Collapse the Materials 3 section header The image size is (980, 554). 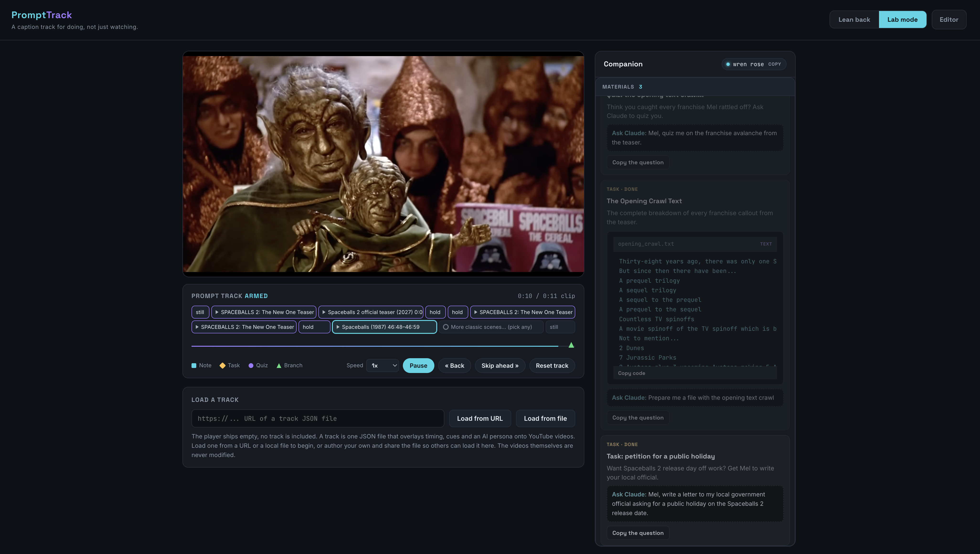point(695,87)
